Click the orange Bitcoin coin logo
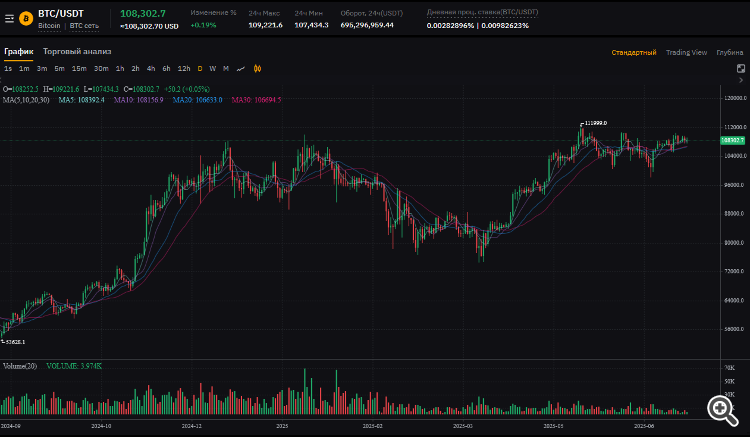Viewport: 750px width, 437px height. click(x=26, y=19)
